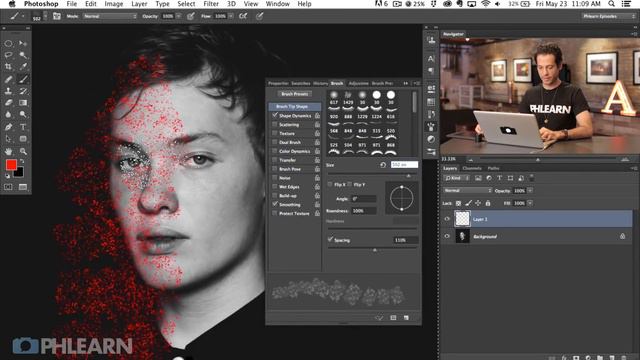The image size is (640, 360).
Task: Select the Zoom tool in toolbox
Action: [23, 151]
